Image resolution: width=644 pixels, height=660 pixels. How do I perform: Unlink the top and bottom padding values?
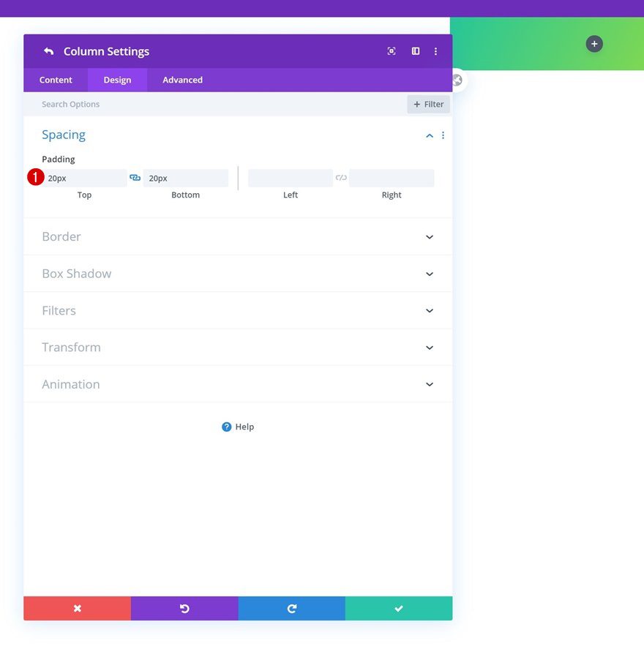point(135,177)
